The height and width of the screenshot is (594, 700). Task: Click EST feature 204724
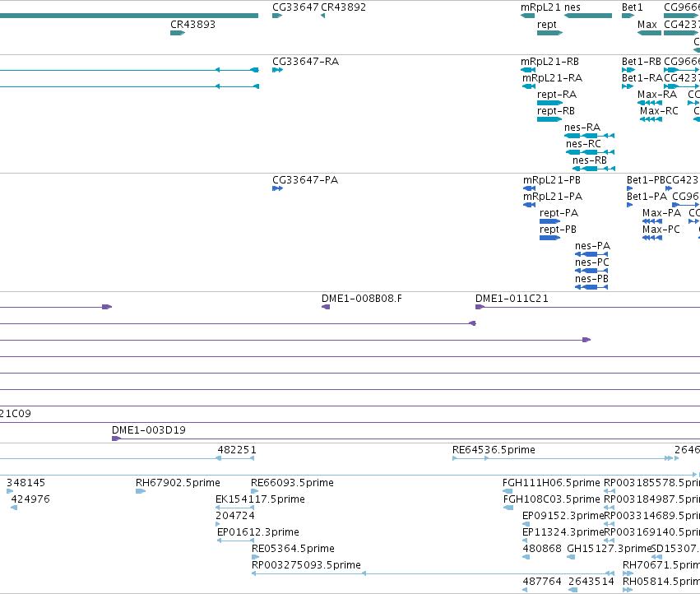pos(218,524)
